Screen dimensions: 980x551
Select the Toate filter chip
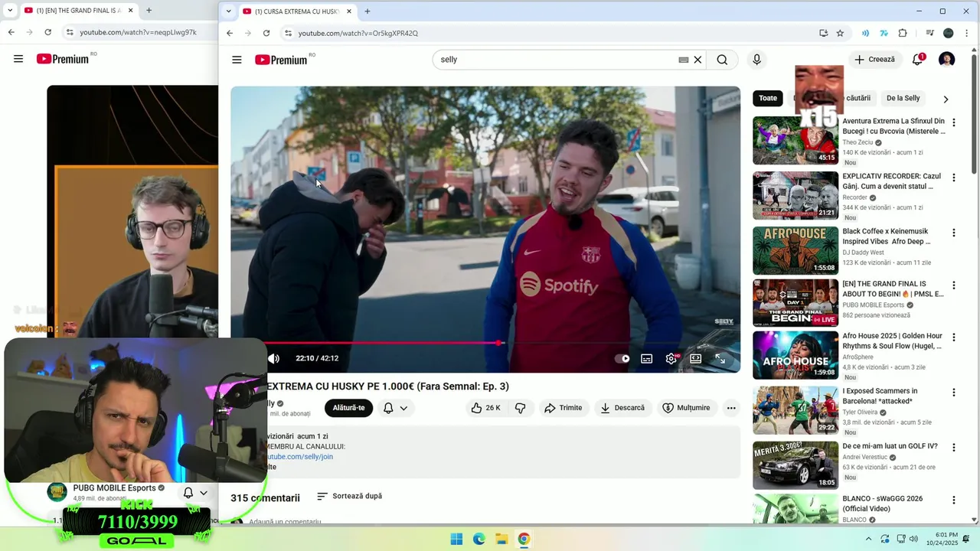click(768, 98)
